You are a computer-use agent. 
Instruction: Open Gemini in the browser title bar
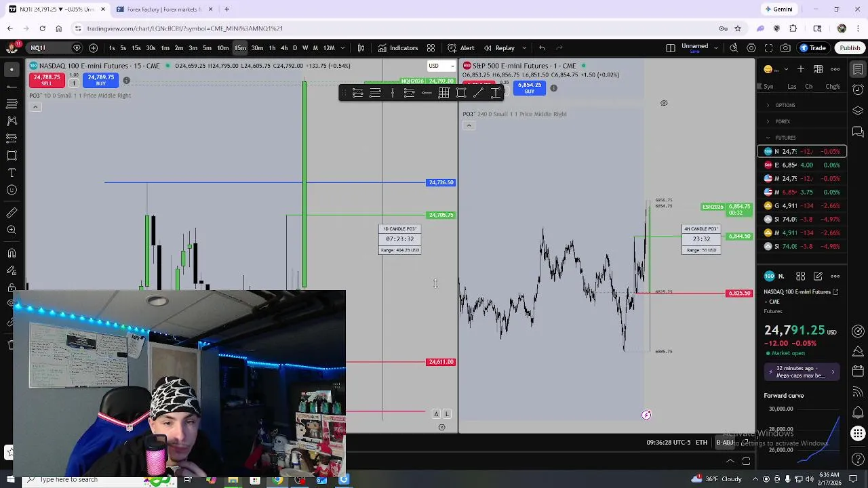click(778, 9)
